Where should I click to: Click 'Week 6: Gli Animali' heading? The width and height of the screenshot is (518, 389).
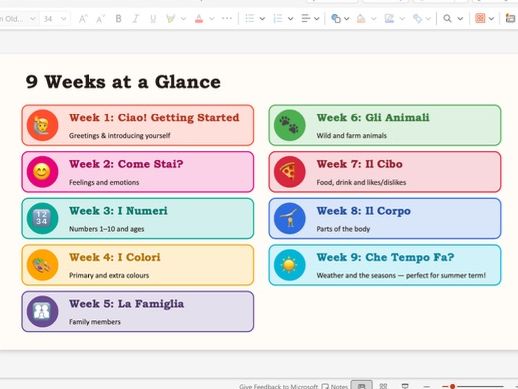373,118
